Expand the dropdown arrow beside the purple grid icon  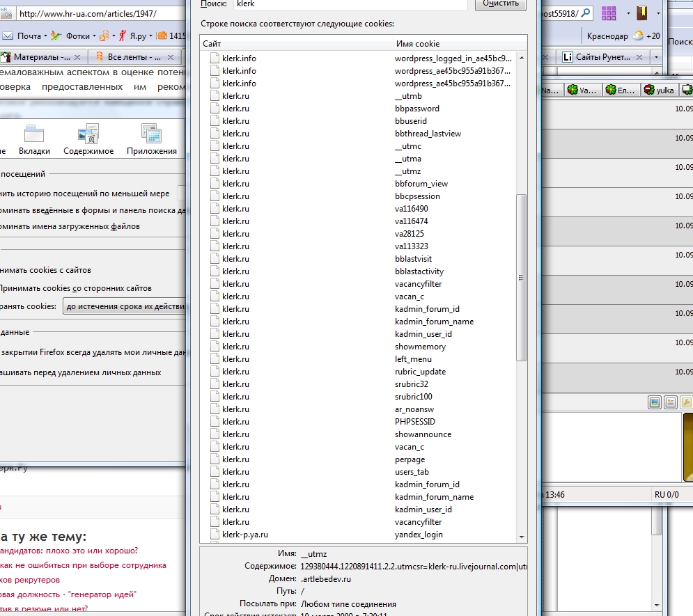coord(628,13)
